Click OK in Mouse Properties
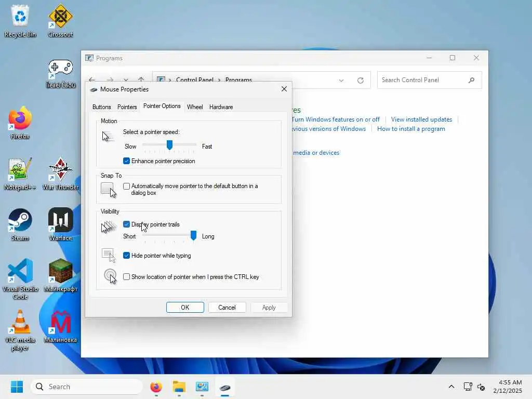Image resolution: width=532 pixels, height=399 pixels. (x=185, y=308)
